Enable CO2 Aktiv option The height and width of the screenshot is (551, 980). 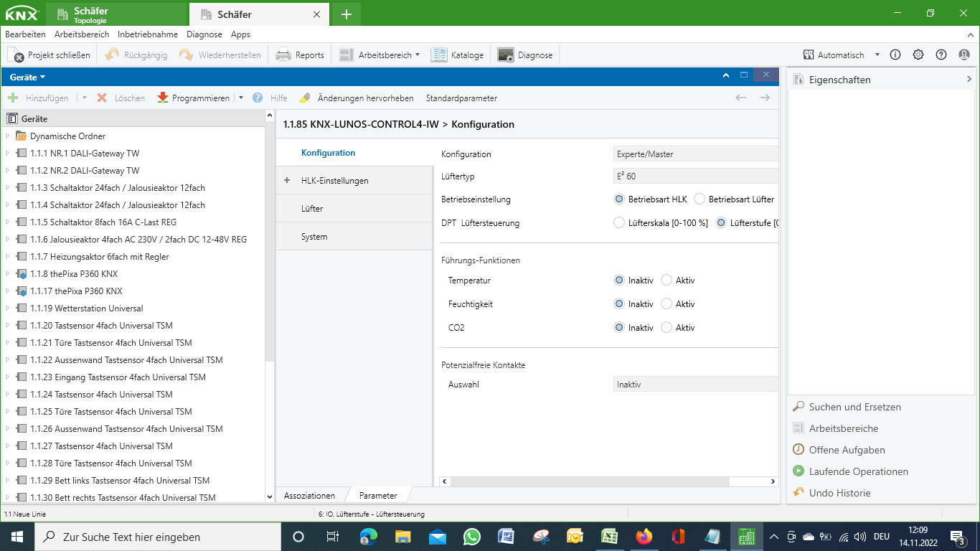(666, 327)
